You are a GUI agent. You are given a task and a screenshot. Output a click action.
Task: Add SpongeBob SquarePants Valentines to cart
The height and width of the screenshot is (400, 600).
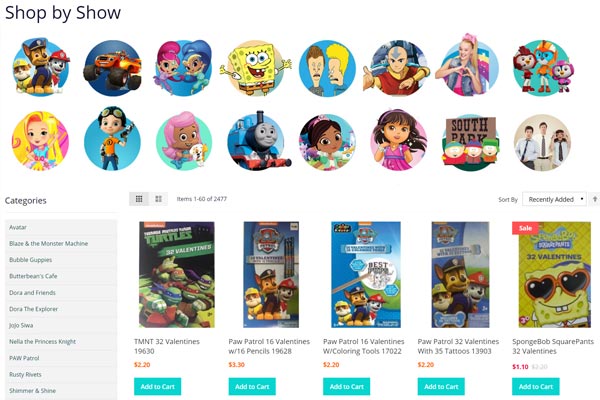pos(536,387)
